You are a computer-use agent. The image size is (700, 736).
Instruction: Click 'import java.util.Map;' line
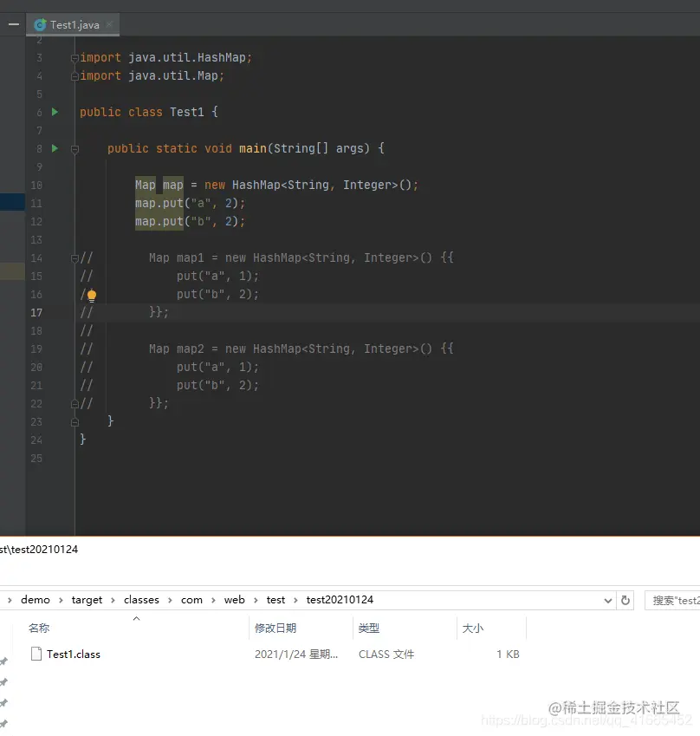pos(152,75)
